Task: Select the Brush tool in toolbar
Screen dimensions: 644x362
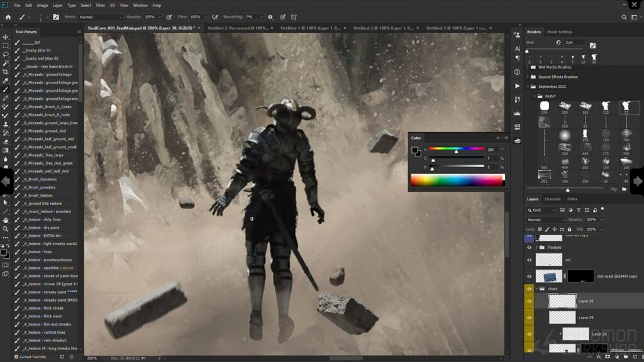Action: coord(5,89)
